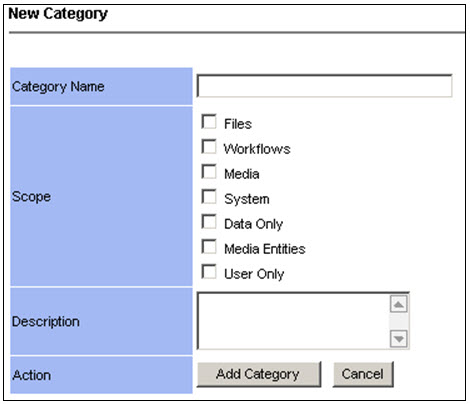This screenshot has width=470, height=404.
Task: Focus the Description text area
Action: coord(293,321)
